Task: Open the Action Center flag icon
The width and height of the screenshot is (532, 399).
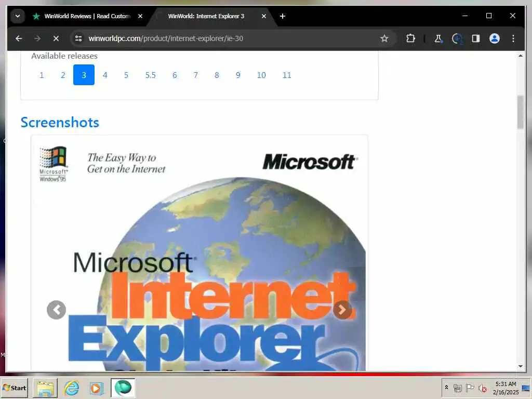Action: [470, 388]
